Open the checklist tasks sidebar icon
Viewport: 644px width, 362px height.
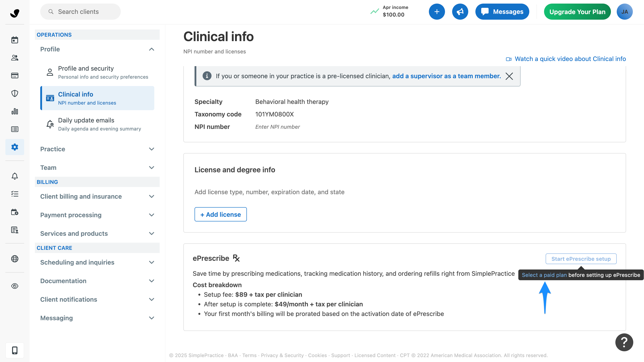click(x=15, y=194)
